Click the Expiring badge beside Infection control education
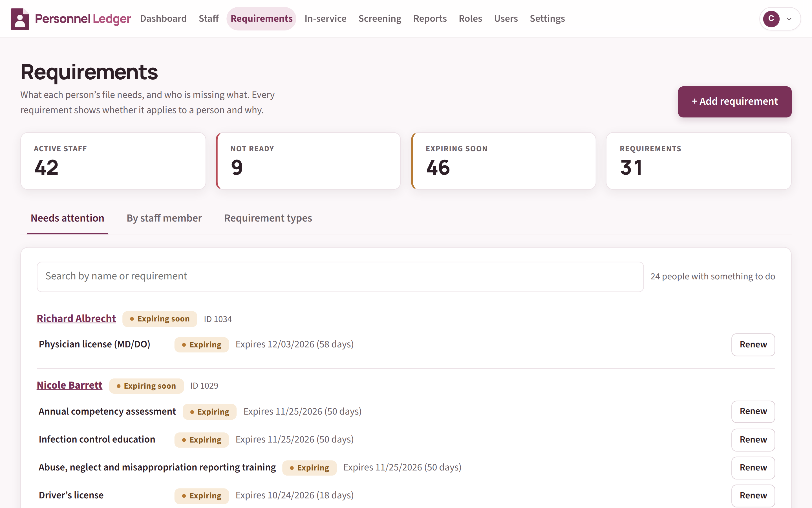 (x=202, y=440)
